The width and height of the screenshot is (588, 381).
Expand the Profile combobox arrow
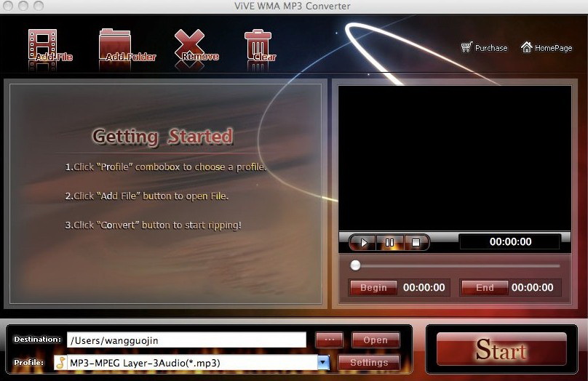click(323, 362)
